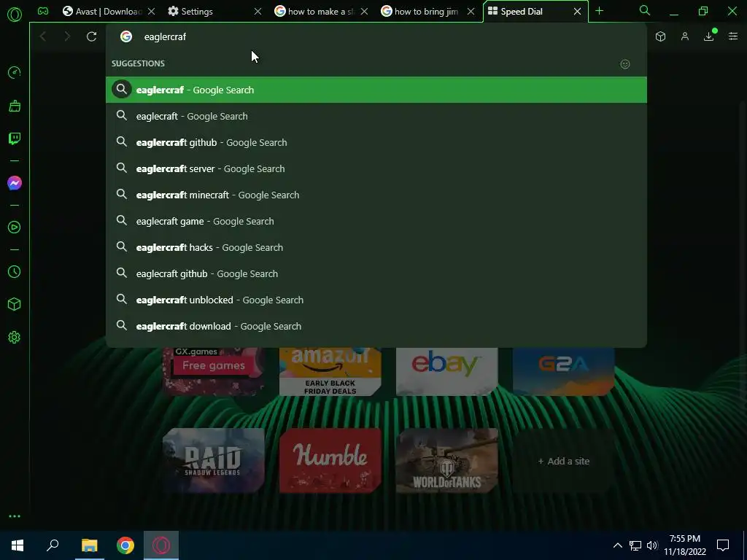Go back to previous page
Image resolution: width=747 pixels, height=560 pixels.
43,36
